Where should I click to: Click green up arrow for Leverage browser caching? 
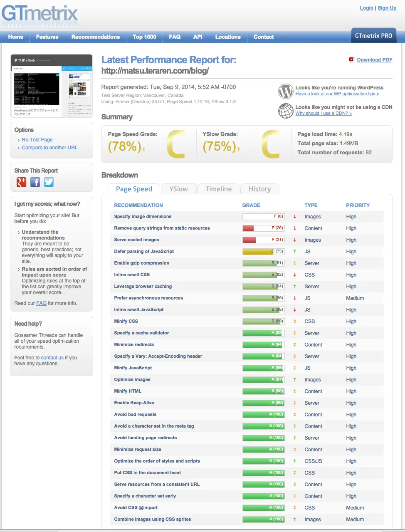tap(295, 287)
